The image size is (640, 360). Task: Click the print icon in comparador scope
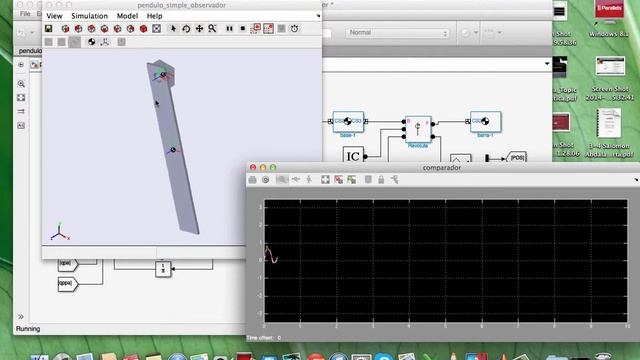[252, 180]
